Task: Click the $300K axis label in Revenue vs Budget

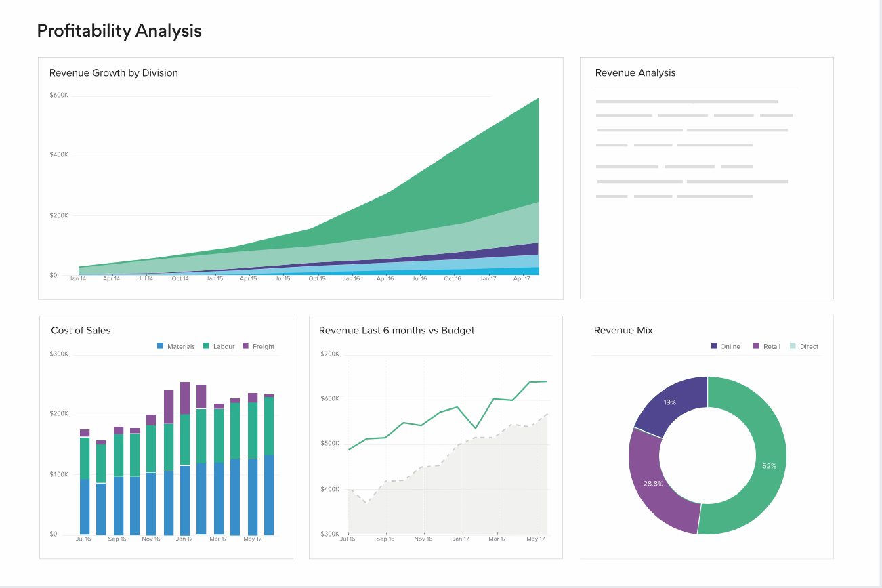Action: (330, 534)
